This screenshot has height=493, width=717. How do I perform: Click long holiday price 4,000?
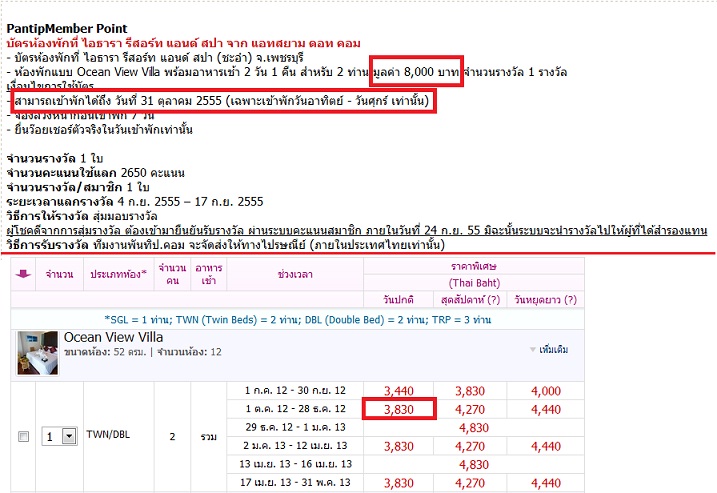[x=546, y=391]
